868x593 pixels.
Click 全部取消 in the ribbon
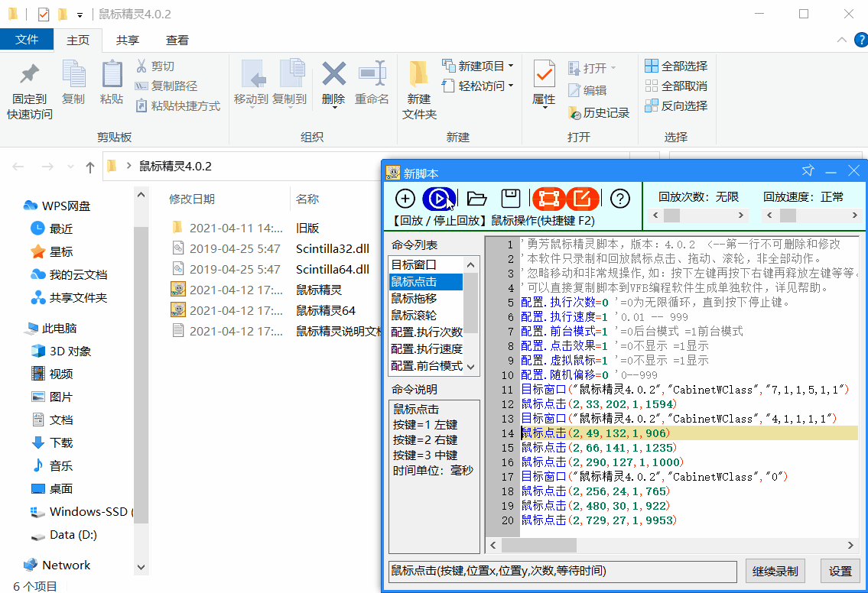677,86
